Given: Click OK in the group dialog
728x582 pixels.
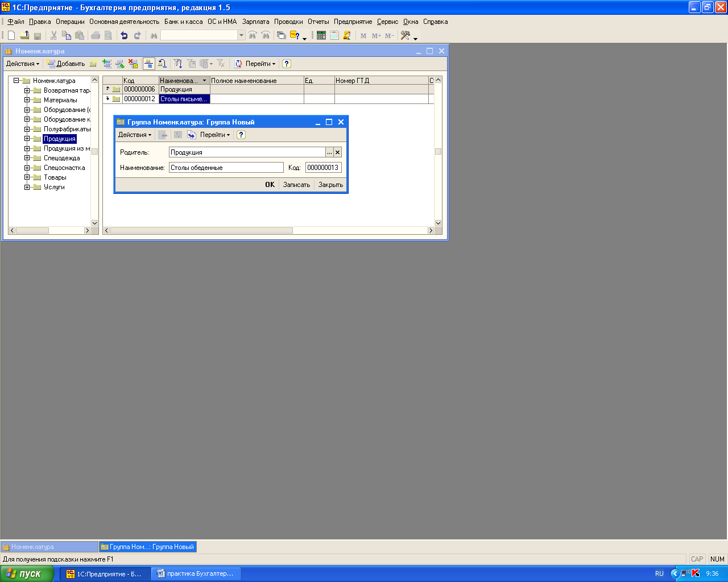Looking at the screenshot, I should [x=270, y=185].
